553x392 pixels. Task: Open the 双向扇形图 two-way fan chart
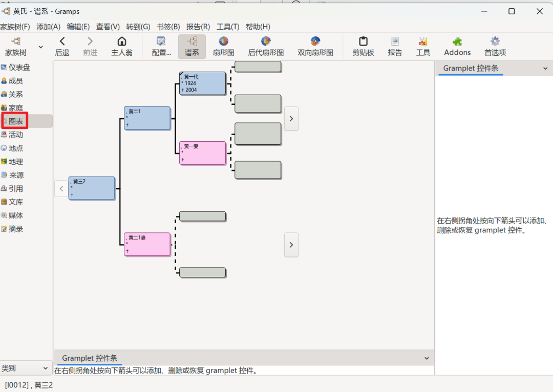tap(315, 46)
